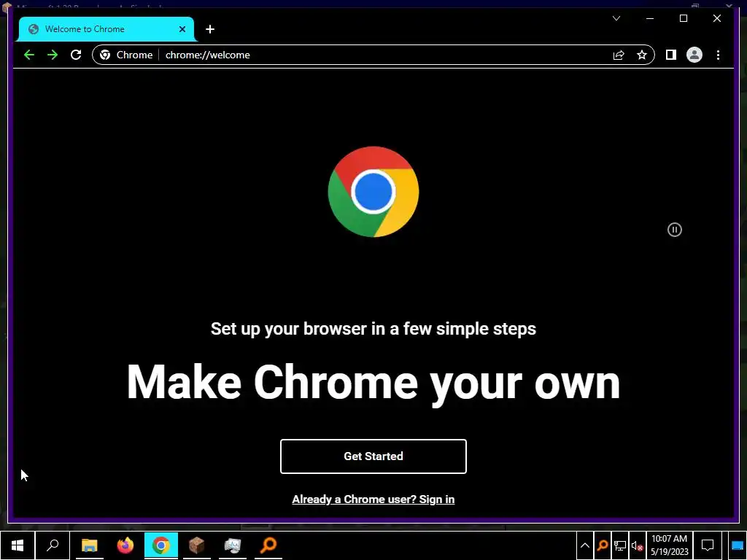Close the Welcome to Chrome tab

point(182,29)
